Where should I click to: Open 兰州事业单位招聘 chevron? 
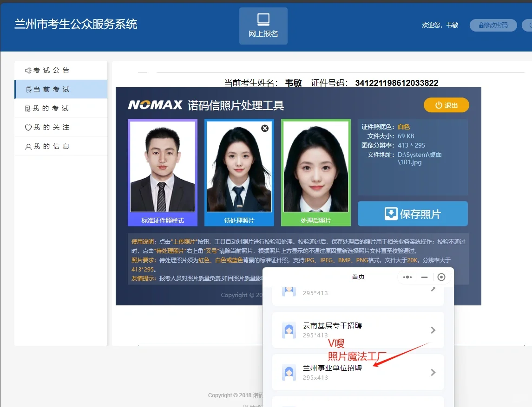pyautogui.click(x=433, y=373)
